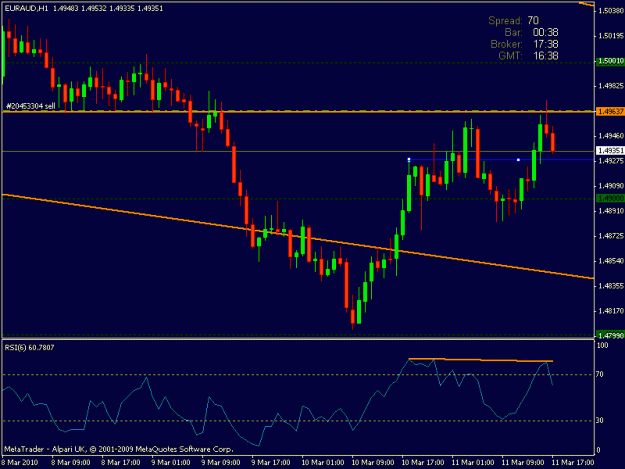Image resolution: width=625 pixels, height=469 pixels.
Task: Click the 1.48725 price scale value
Action: [x=611, y=236]
